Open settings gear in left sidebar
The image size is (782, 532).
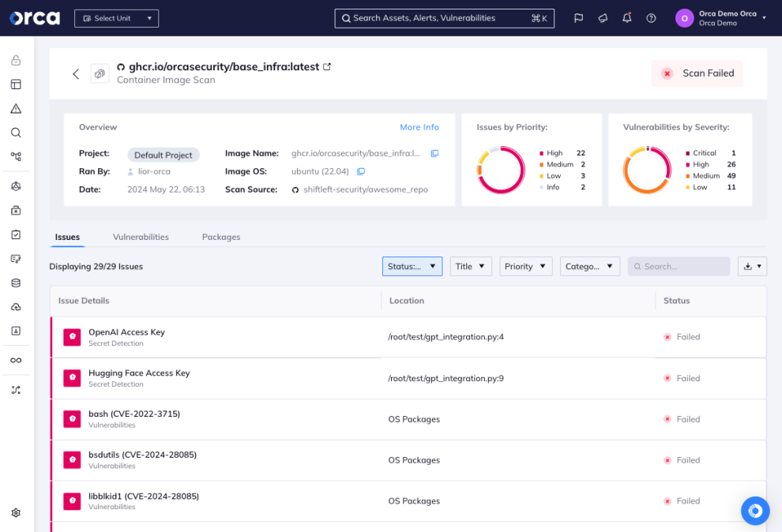point(16,513)
